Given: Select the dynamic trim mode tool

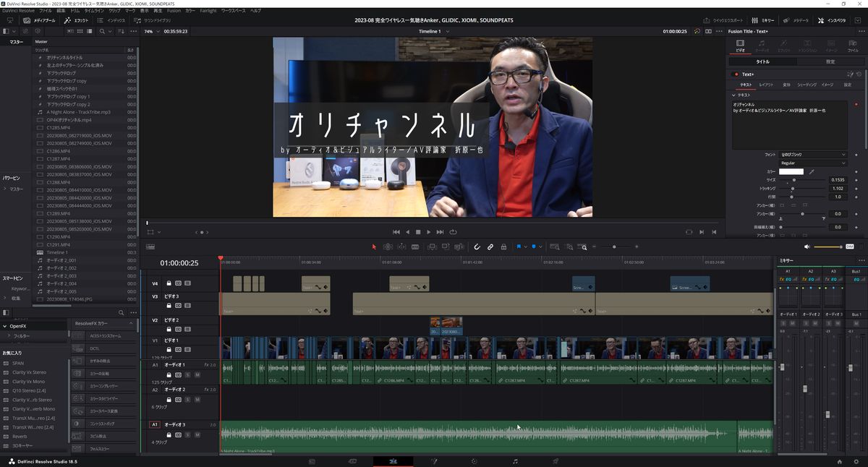Looking at the screenshot, I should (x=401, y=247).
